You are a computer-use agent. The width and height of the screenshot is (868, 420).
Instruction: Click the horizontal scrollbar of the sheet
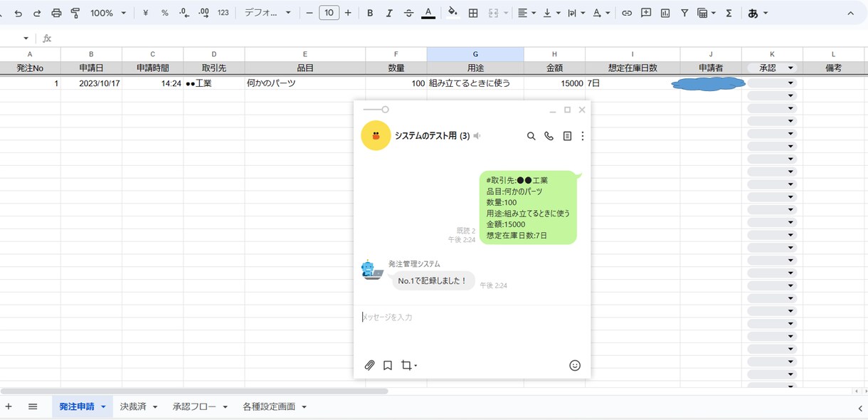[194, 391]
